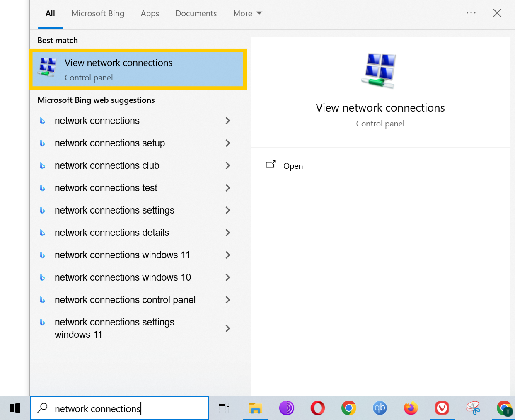
Task: Click Bing icon beside "network connections setup"
Action: click(42, 143)
